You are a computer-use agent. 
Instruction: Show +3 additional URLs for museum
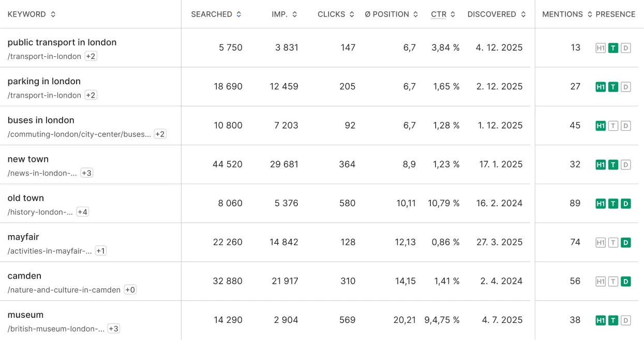(113, 329)
